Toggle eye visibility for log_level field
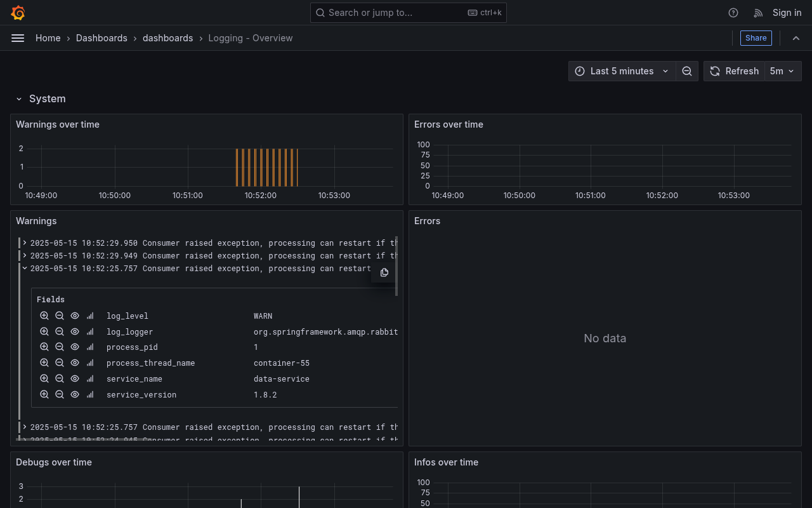The image size is (812, 508). coord(75,316)
